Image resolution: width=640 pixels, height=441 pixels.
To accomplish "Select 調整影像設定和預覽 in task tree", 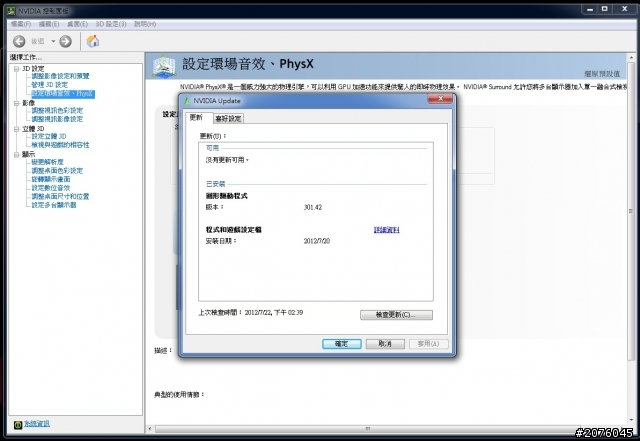I will pyautogui.click(x=60, y=76).
